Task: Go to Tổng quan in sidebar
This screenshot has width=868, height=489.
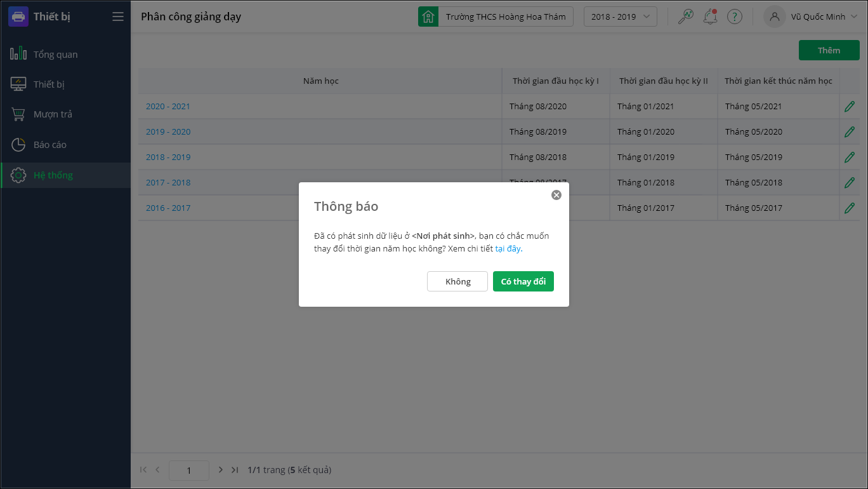Action: click(x=55, y=55)
